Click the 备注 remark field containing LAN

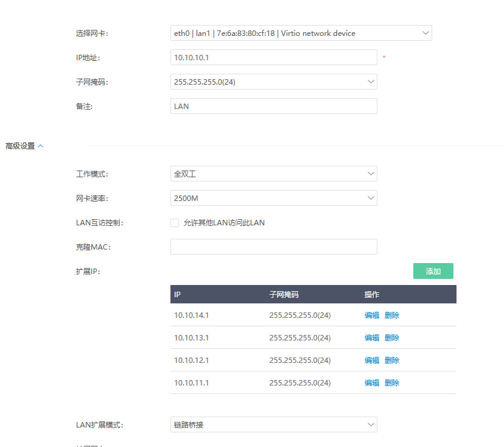coord(273,106)
